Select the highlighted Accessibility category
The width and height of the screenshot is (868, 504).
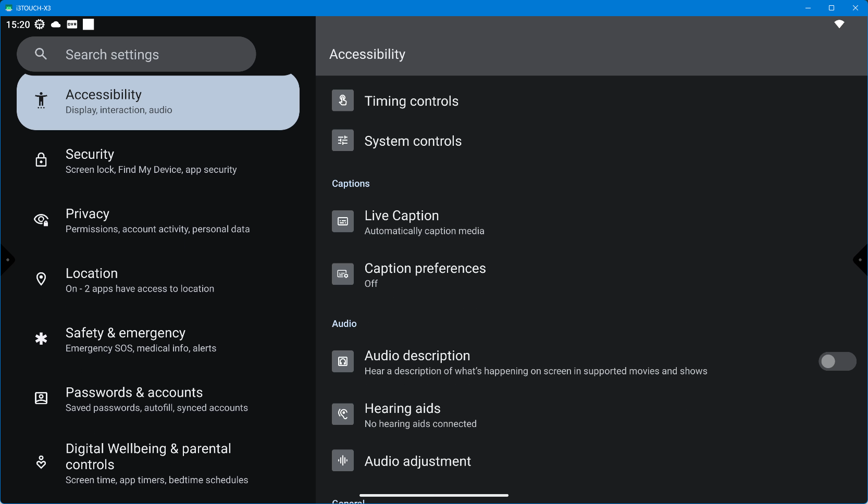tap(158, 102)
